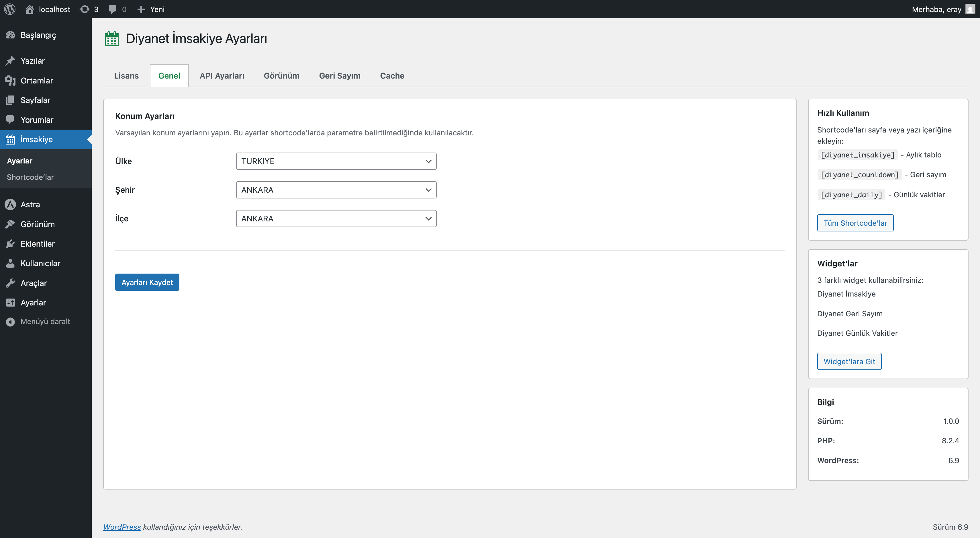
Task: Click the Ayarları Kaydet button
Action: coord(147,282)
